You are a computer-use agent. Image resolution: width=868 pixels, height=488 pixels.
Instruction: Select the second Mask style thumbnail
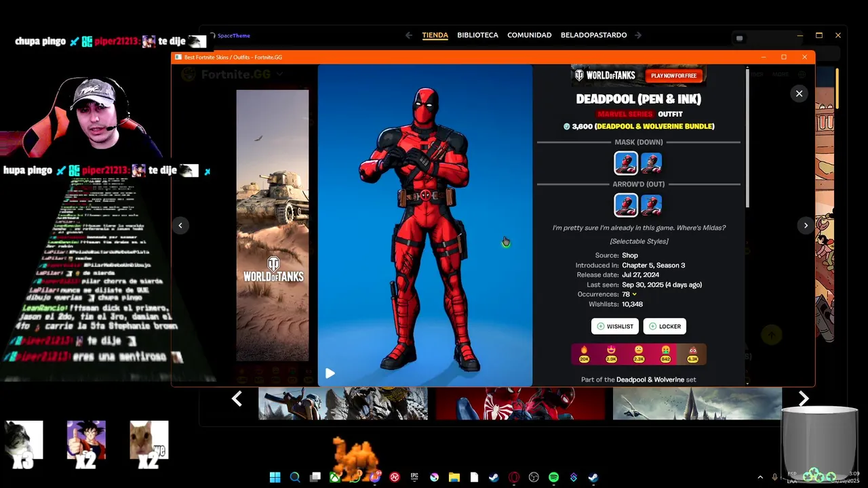click(x=651, y=163)
